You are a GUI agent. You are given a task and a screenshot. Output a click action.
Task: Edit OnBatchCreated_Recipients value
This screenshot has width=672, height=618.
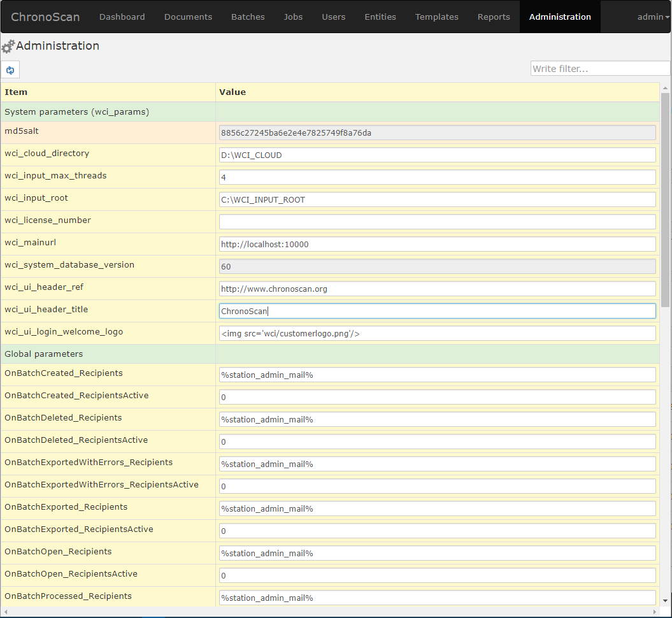(x=437, y=375)
